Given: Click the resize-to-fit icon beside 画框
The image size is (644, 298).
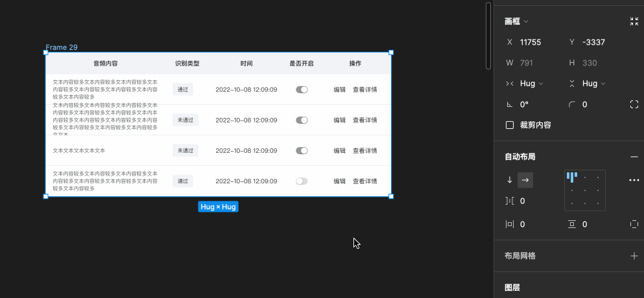Looking at the screenshot, I should (634, 22).
